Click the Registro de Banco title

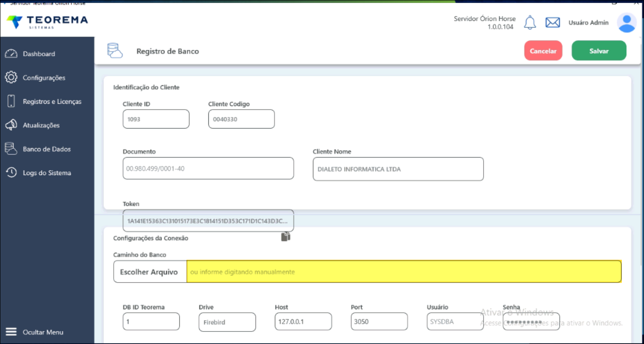[168, 51]
